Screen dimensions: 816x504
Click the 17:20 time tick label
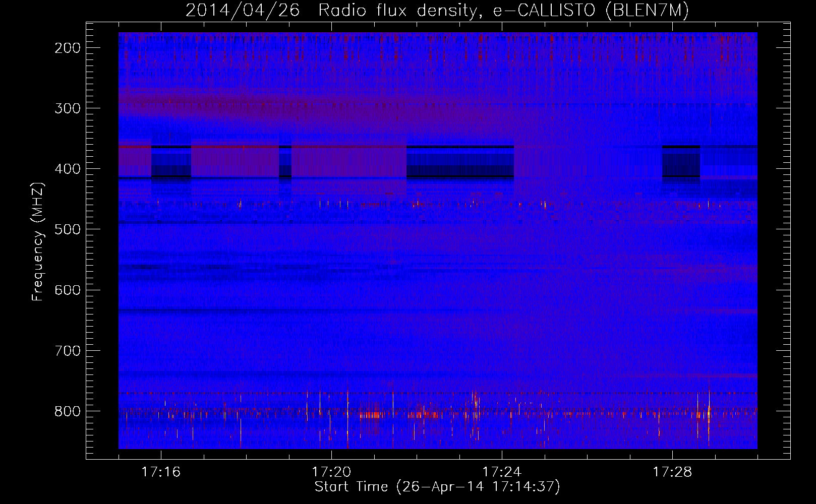coord(331,472)
